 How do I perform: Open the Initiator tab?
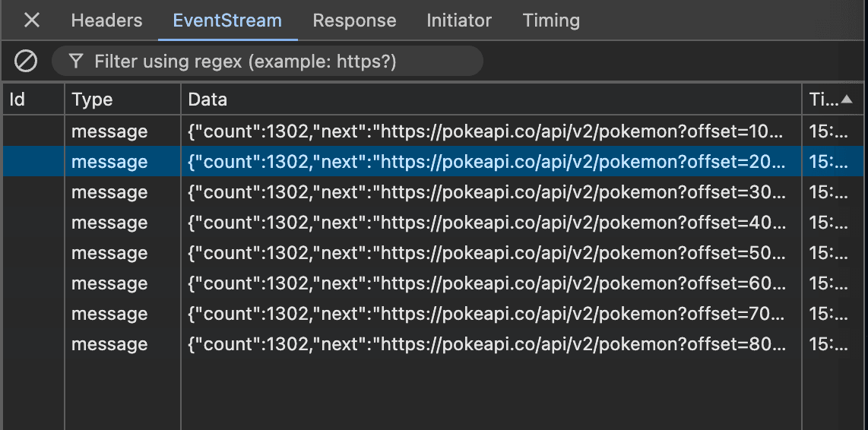tap(459, 21)
